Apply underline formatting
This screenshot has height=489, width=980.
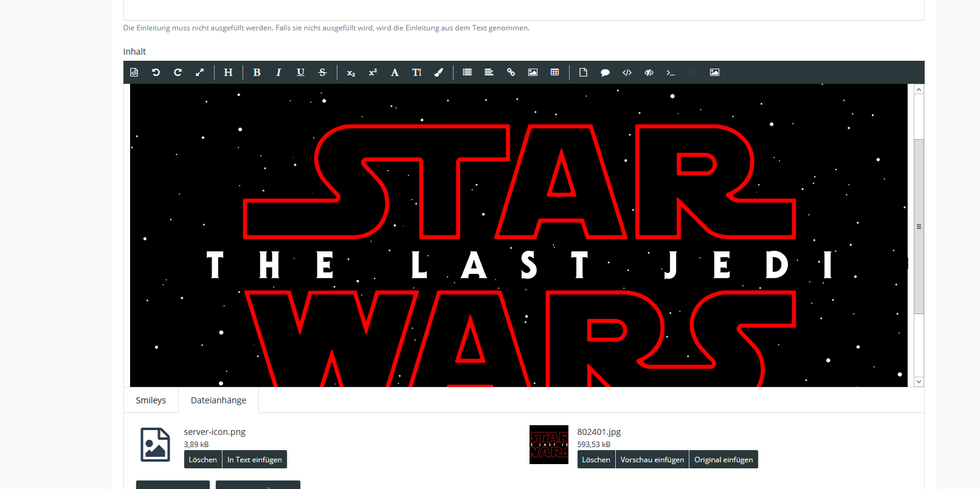pyautogui.click(x=300, y=72)
